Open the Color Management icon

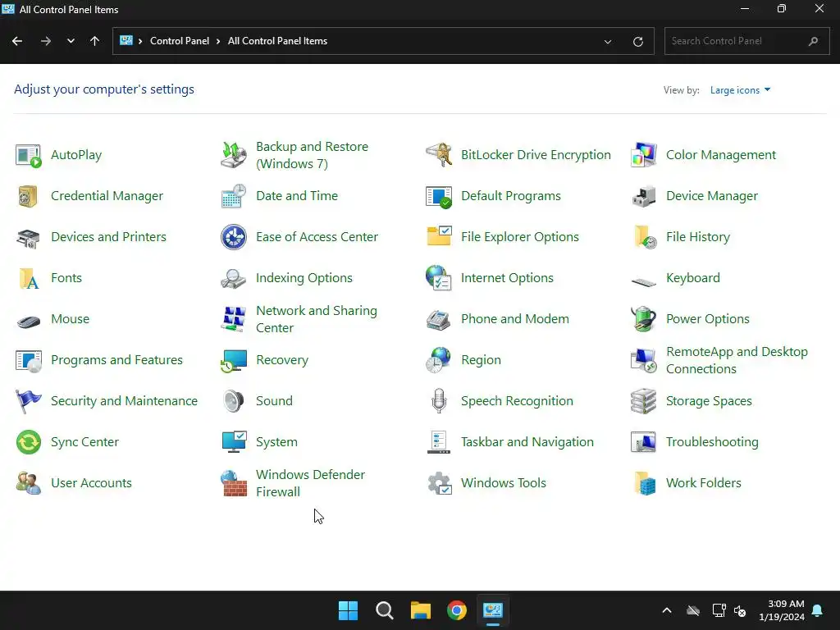[x=644, y=155]
